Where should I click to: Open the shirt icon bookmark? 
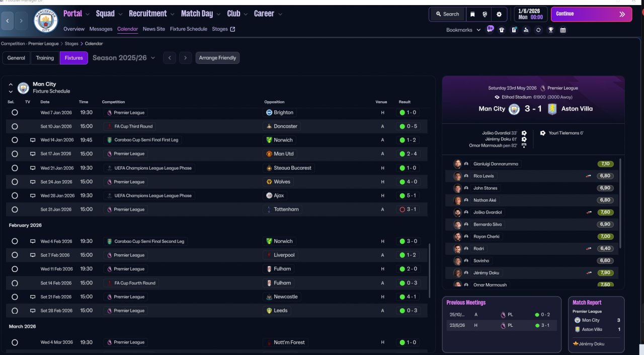(x=502, y=30)
